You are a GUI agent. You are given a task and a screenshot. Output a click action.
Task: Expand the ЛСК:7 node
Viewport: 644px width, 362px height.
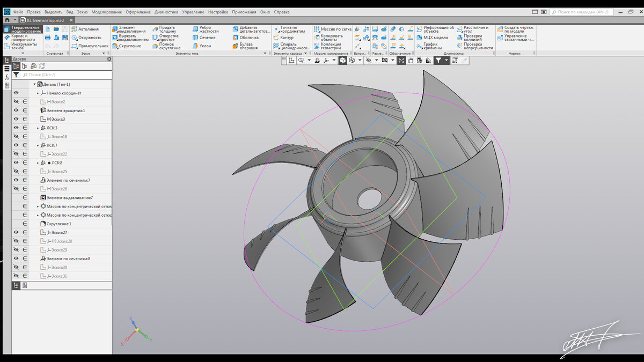[x=38, y=145]
